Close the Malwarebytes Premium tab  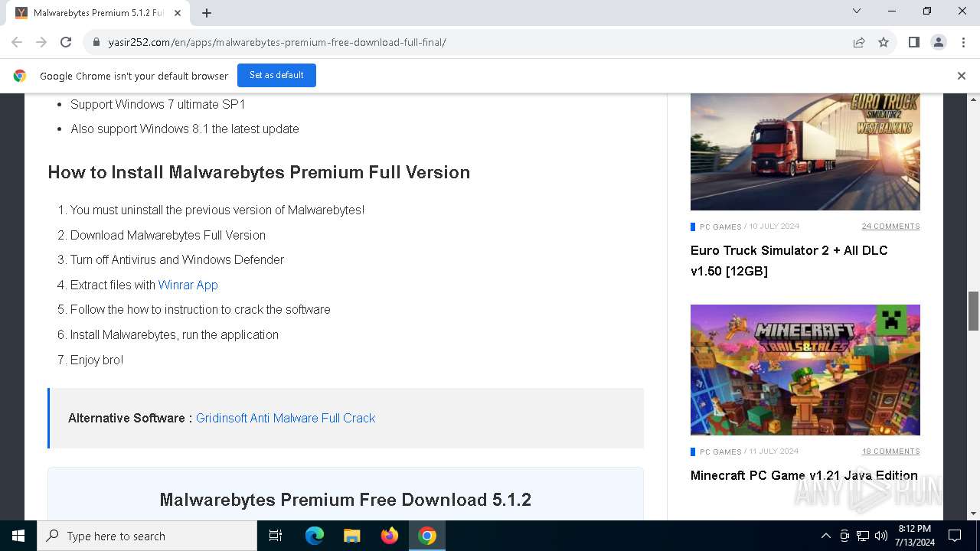[178, 13]
